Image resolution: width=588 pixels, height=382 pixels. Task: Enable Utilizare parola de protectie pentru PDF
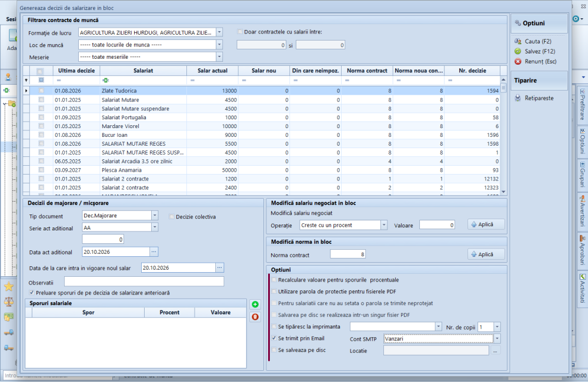pyautogui.click(x=274, y=291)
